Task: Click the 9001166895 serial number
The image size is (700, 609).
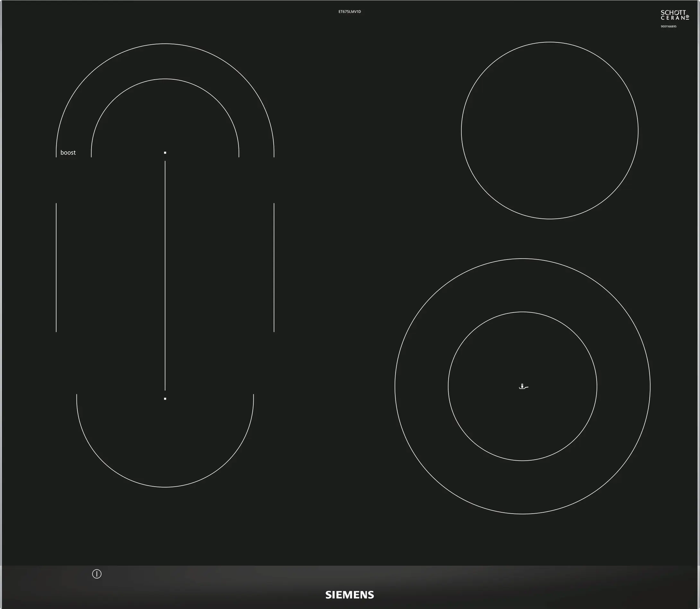Action: tap(669, 27)
